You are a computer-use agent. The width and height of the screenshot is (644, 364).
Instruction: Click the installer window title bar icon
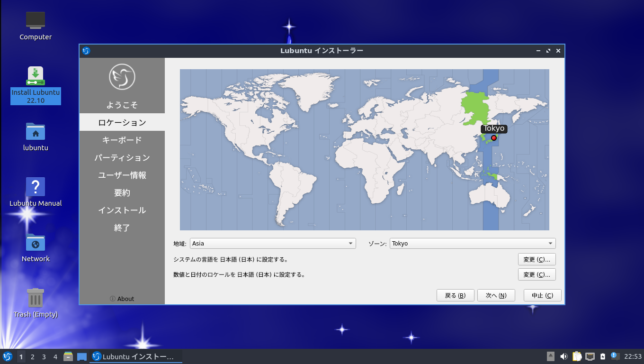pyautogui.click(x=86, y=51)
